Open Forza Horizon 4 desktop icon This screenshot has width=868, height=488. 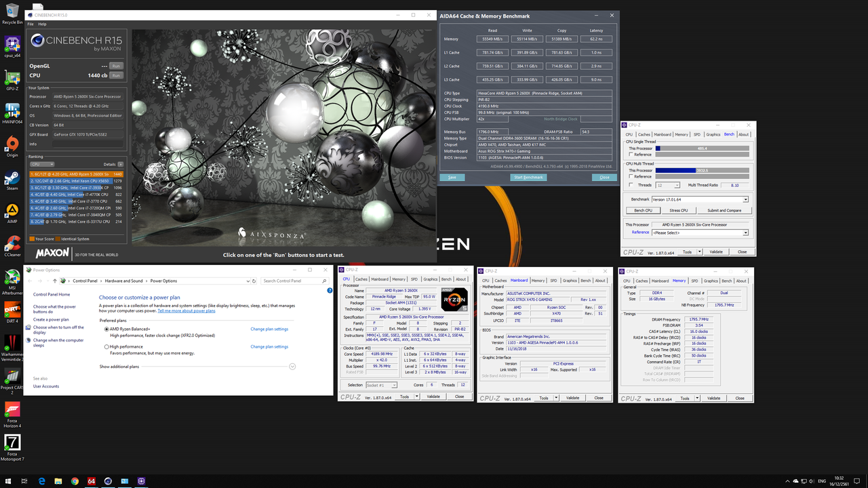(x=12, y=414)
